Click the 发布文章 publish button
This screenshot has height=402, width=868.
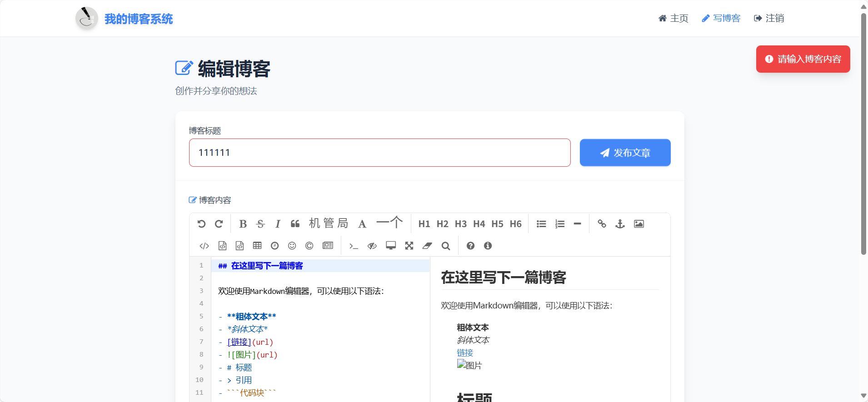tap(625, 153)
